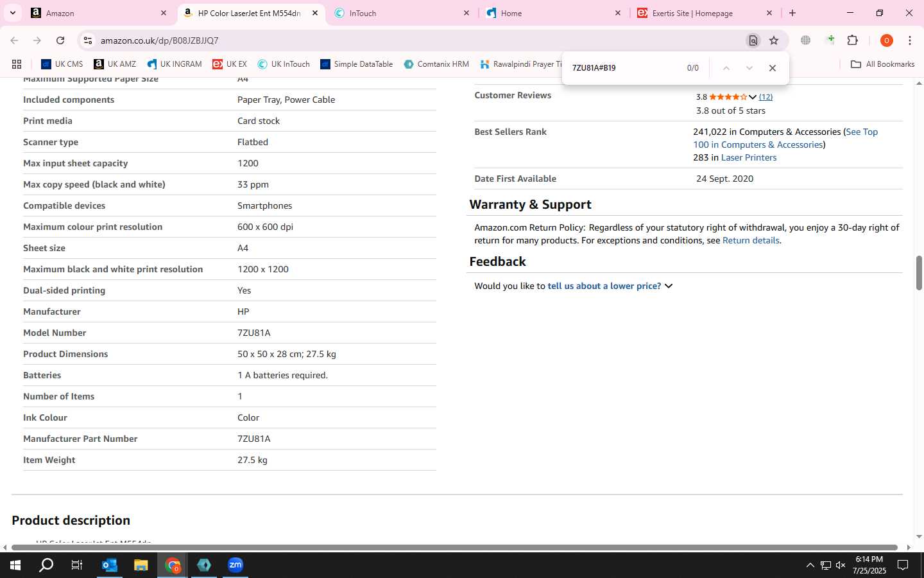The width and height of the screenshot is (924, 578).
Task: Close the InTouch tab
Action: point(466,13)
